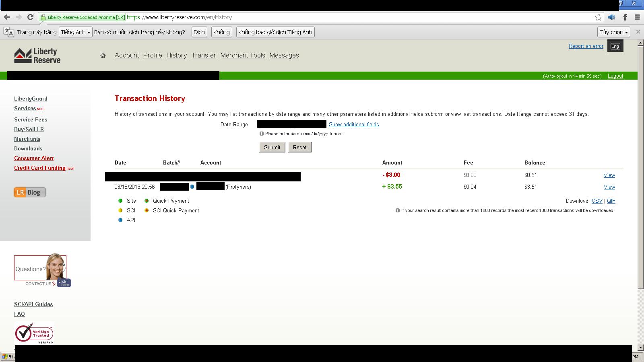The width and height of the screenshot is (644, 362).
Task: Click the Reset button
Action: point(299,147)
